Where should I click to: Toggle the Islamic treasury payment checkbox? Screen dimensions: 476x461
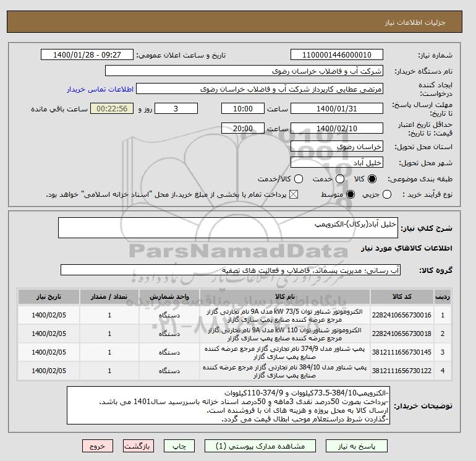click(x=294, y=194)
